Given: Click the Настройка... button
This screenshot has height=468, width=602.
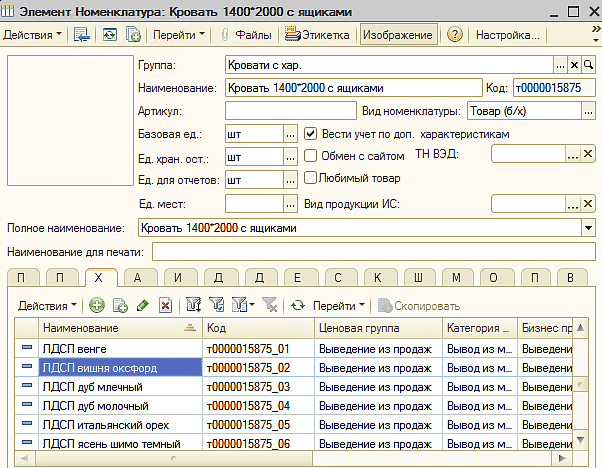Looking at the screenshot, I should tap(508, 35).
